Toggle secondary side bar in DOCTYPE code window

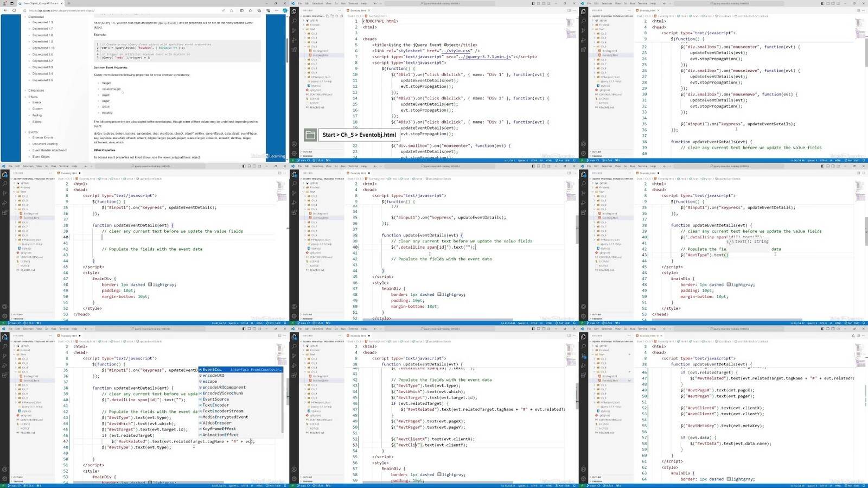click(543, 3)
